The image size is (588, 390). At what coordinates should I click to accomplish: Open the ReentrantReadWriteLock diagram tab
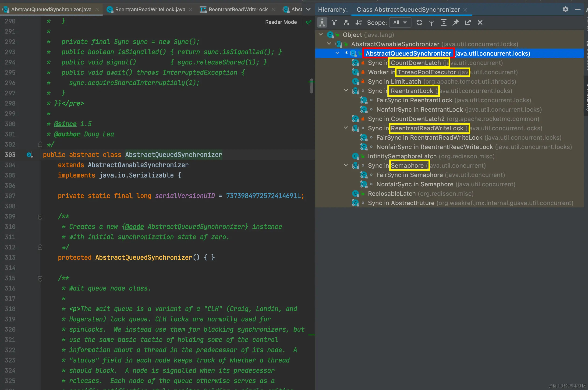tap(238, 9)
